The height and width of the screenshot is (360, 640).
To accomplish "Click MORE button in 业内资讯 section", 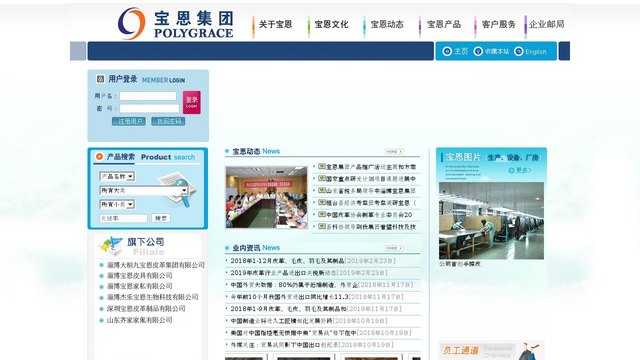I will click(394, 248).
